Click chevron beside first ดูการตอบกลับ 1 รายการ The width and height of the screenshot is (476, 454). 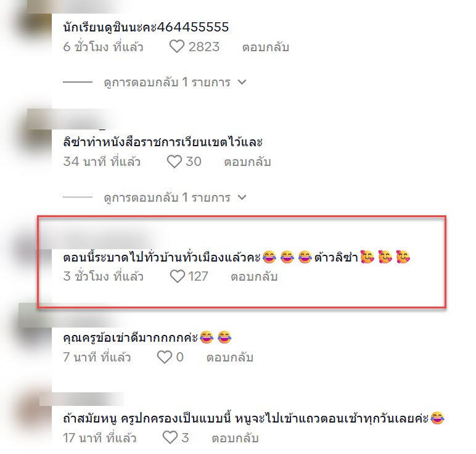(242, 82)
